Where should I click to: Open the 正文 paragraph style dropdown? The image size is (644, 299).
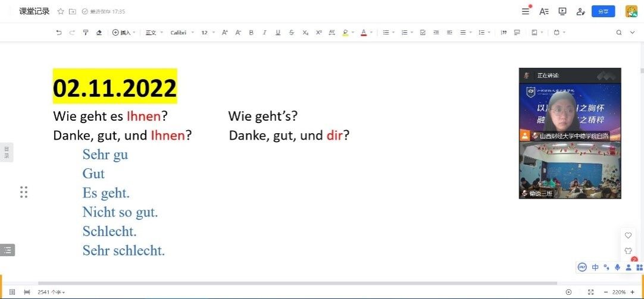coord(154,33)
